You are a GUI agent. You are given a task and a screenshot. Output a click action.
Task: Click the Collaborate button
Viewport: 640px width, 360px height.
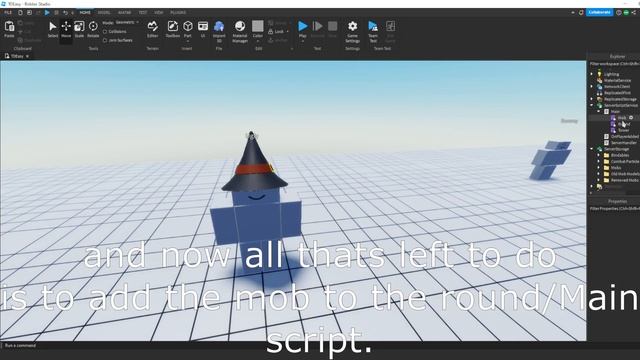600,13
